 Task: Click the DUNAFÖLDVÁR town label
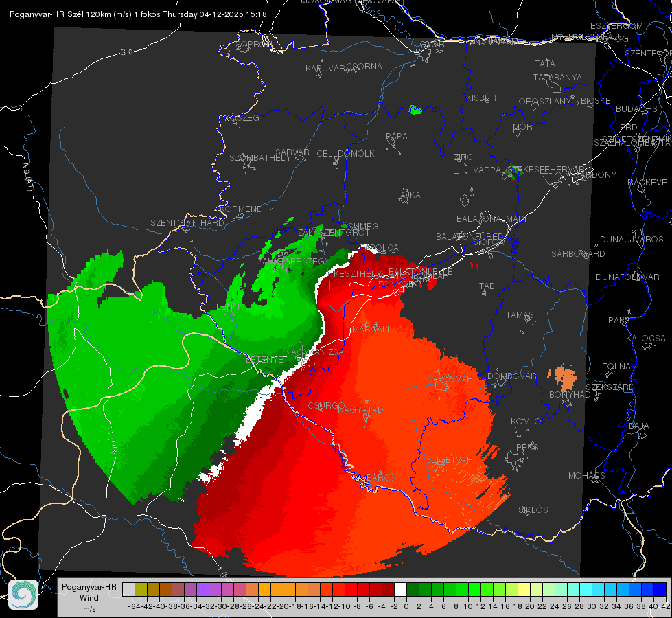pyautogui.click(x=627, y=277)
